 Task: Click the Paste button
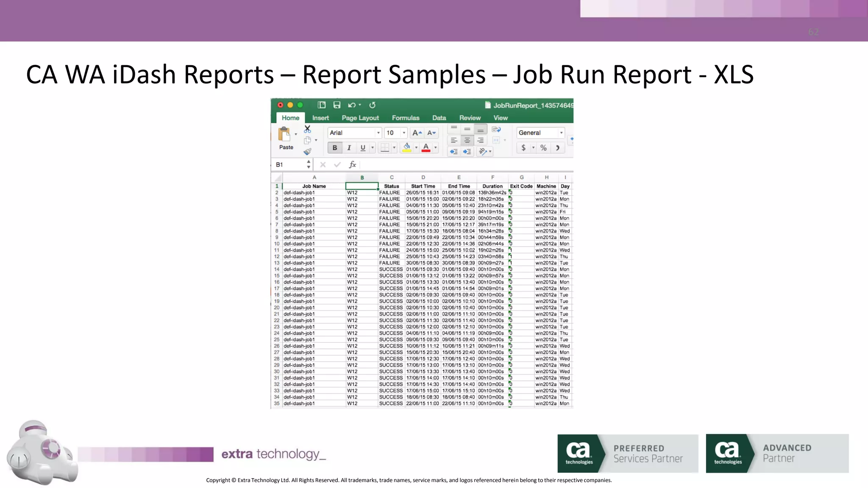pos(285,138)
